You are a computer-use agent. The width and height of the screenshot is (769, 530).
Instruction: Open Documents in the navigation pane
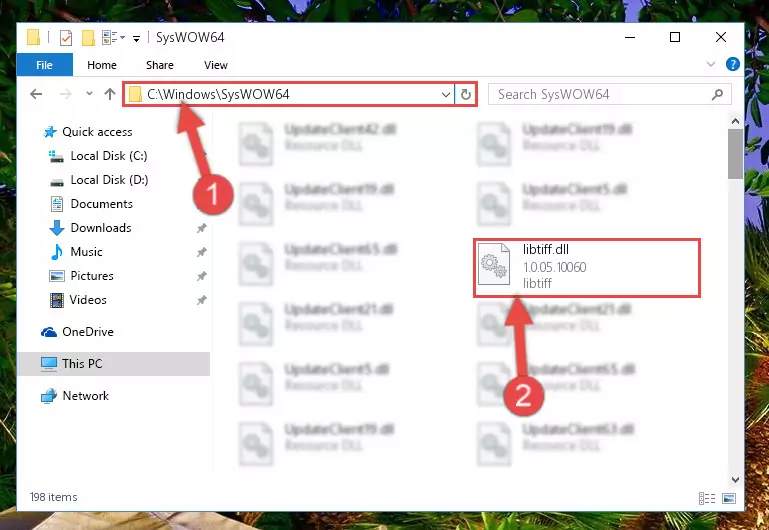coord(102,204)
